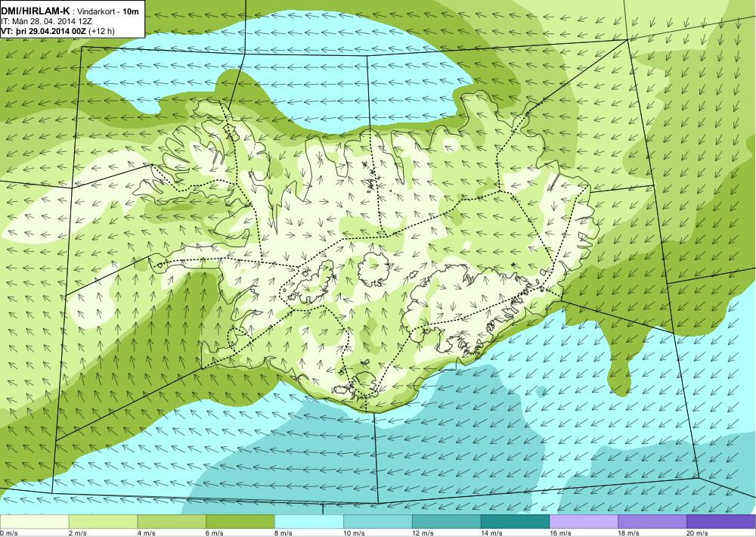
Task: Select the light cyan 8–10 m/s legend swatch
Action: click(309, 522)
